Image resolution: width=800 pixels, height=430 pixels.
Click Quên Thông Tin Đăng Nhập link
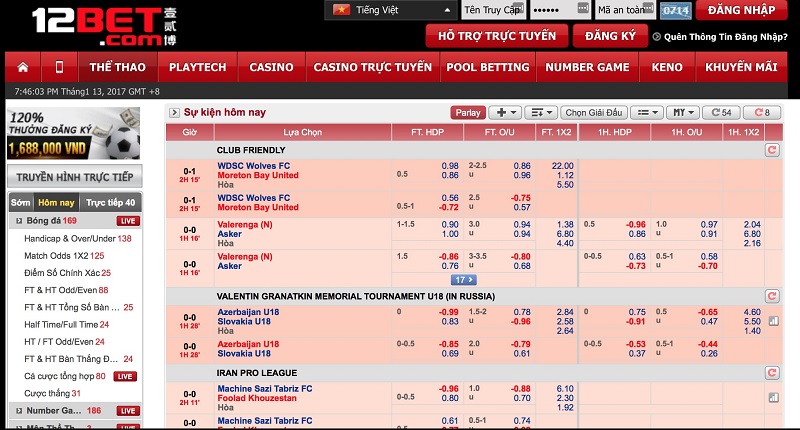pos(726,37)
